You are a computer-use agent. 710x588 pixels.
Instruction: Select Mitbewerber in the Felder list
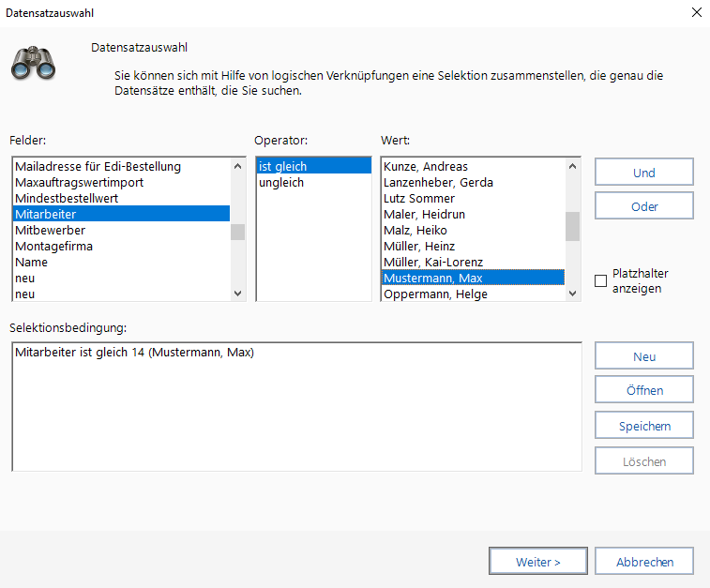pyautogui.click(x=49, y=230)
